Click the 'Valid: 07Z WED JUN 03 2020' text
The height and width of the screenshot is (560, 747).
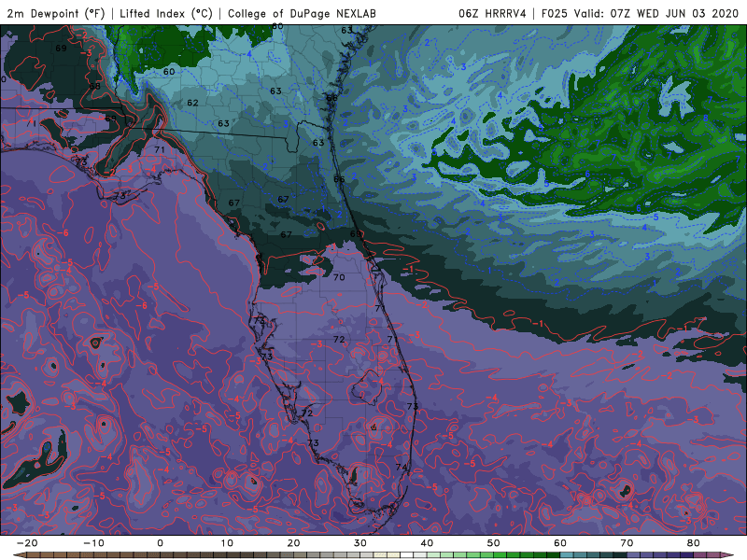coord(656,13)
